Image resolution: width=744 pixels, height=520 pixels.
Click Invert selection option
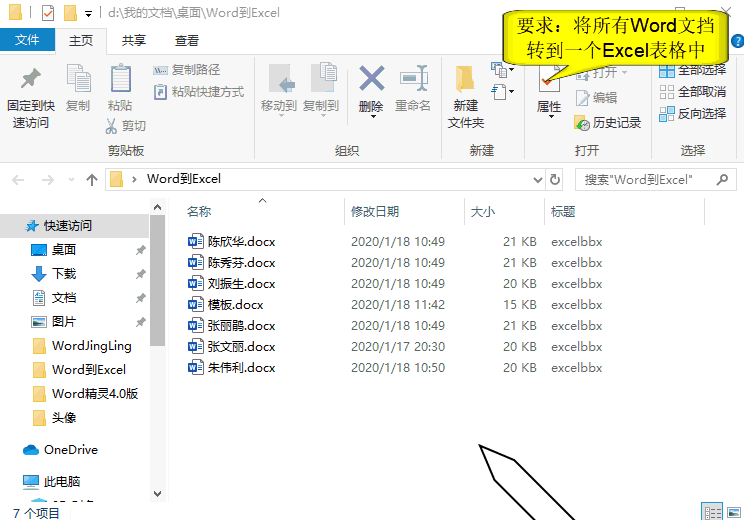692,114
